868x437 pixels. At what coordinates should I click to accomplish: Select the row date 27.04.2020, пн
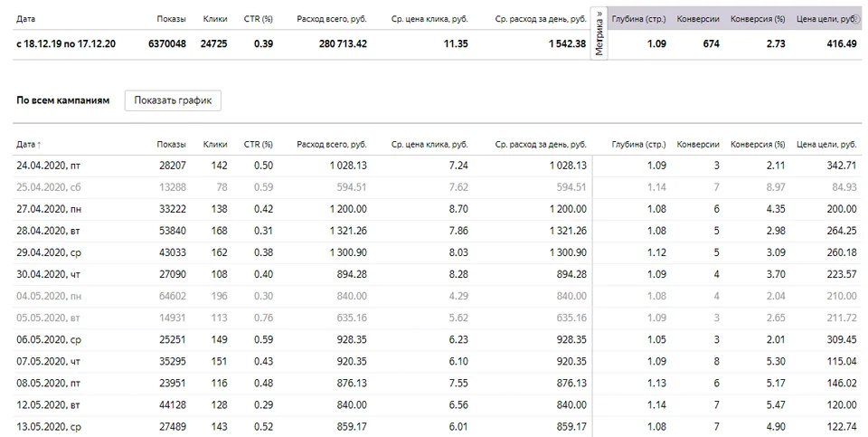49,209
